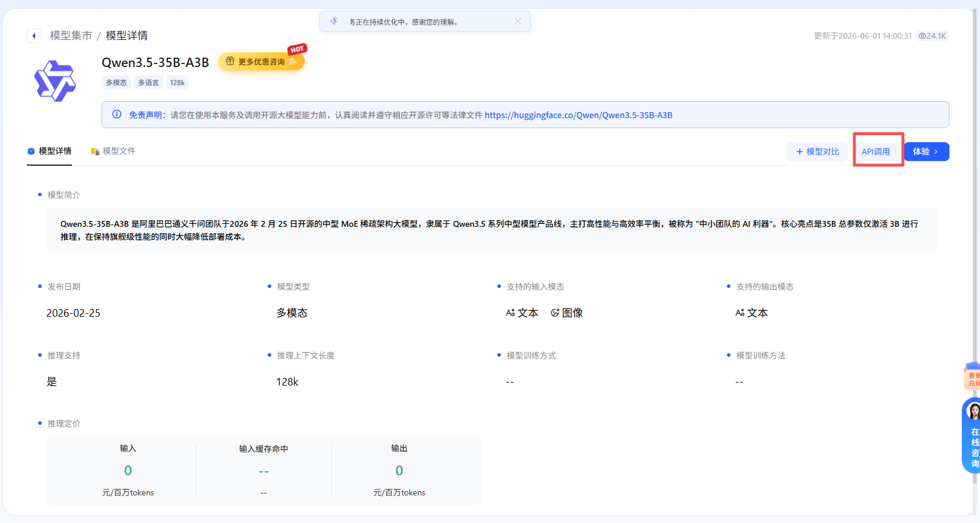Image resolution: width=980 pixels, height=523 pixels.
Task: Click the Qwen model logo
Action: click(55, 81)
